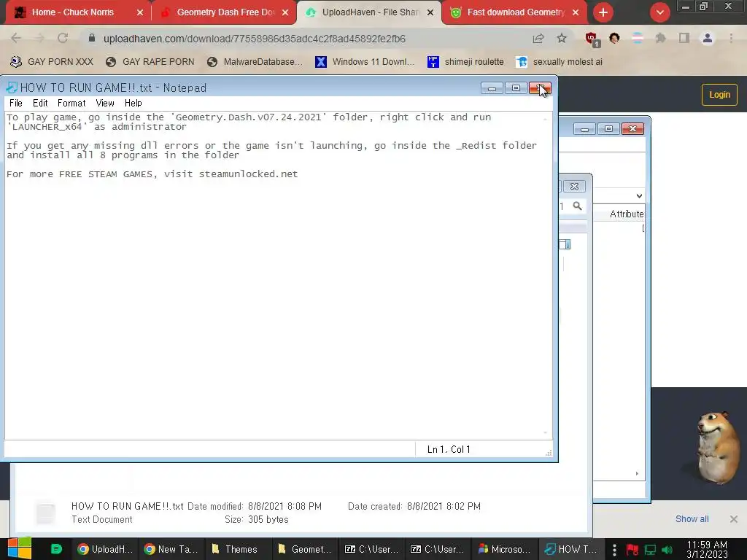Screen dimensions: 747x560
Task: Reload the UploadHaven page
Action: click(63, 39)
